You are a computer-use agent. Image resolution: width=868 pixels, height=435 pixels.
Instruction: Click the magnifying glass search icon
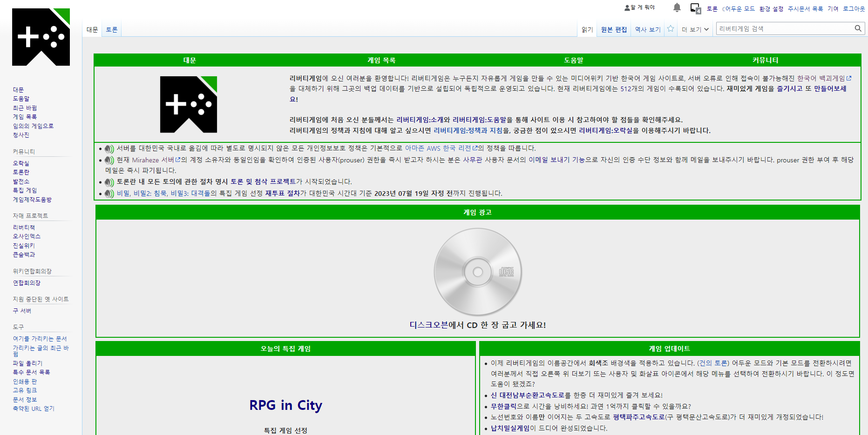coord(858,28)
